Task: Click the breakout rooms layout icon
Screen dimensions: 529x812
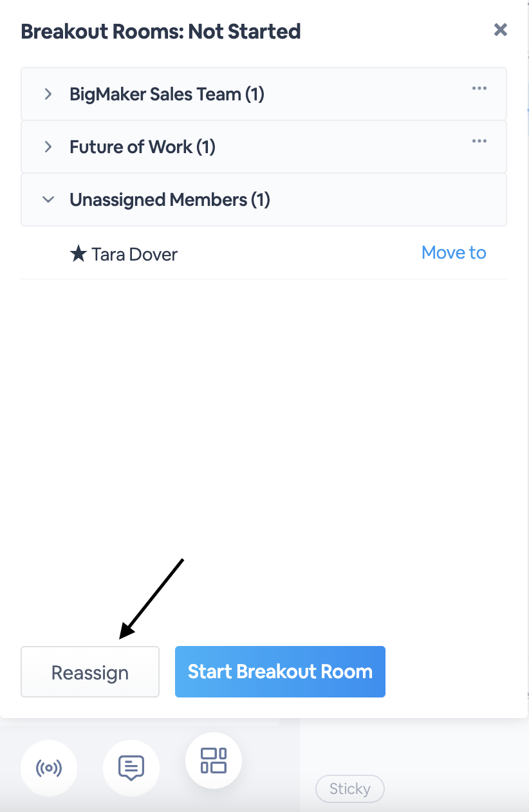Action: pyautogui.click(x=214, y=761)
